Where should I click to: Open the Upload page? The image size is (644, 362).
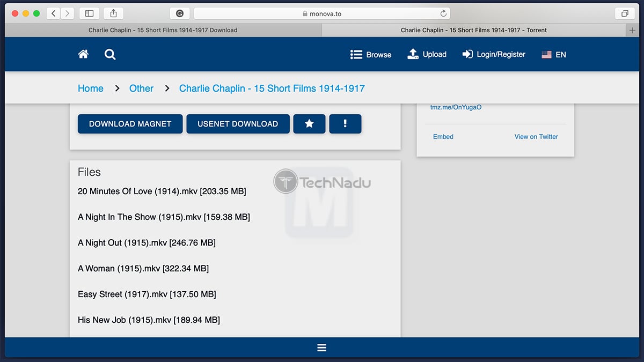427,54
